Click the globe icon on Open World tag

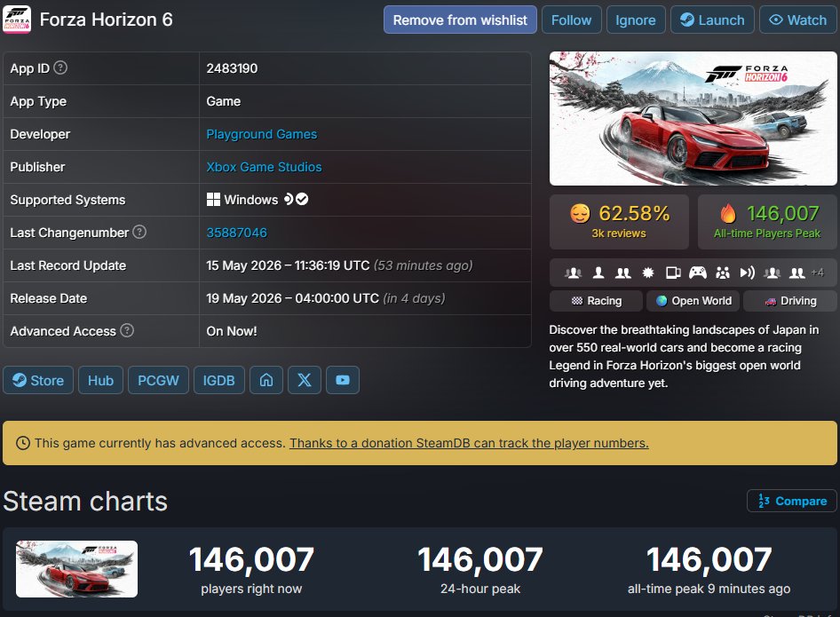coord(662,301)
